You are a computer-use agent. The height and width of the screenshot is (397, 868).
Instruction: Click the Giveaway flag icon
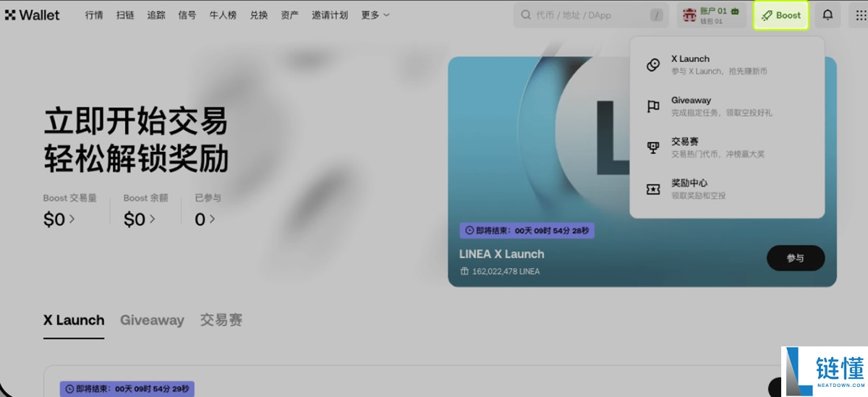[x=653, y=106]
